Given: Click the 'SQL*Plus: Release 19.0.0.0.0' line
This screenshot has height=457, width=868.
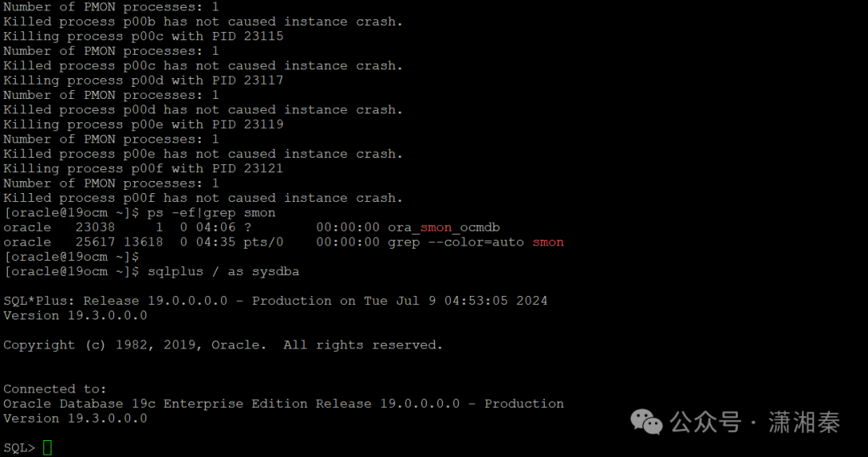Looking at the screenshot, I should click(x=275, y=301).
